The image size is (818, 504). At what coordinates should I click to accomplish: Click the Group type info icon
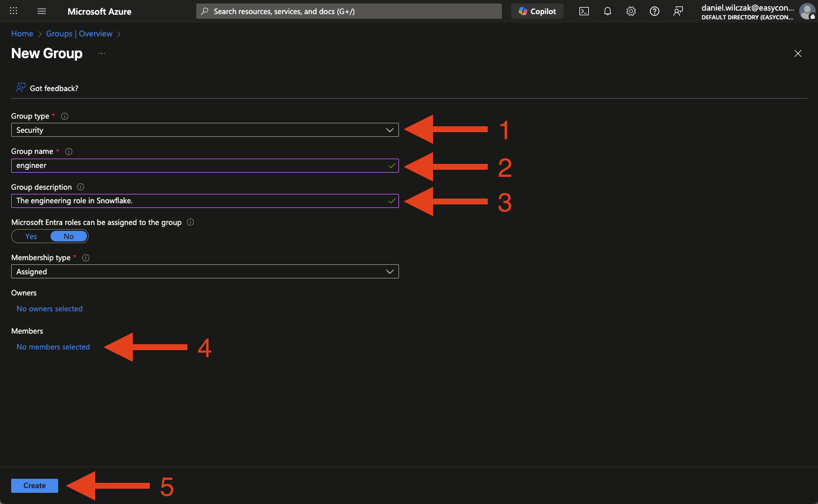(65, 116)
